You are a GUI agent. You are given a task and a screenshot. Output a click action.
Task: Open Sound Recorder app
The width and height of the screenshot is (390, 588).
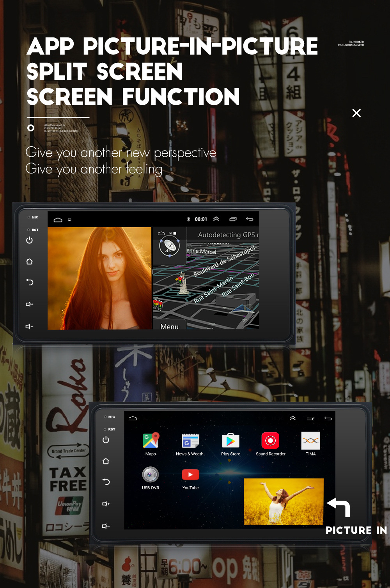click(x=271, y=444)
